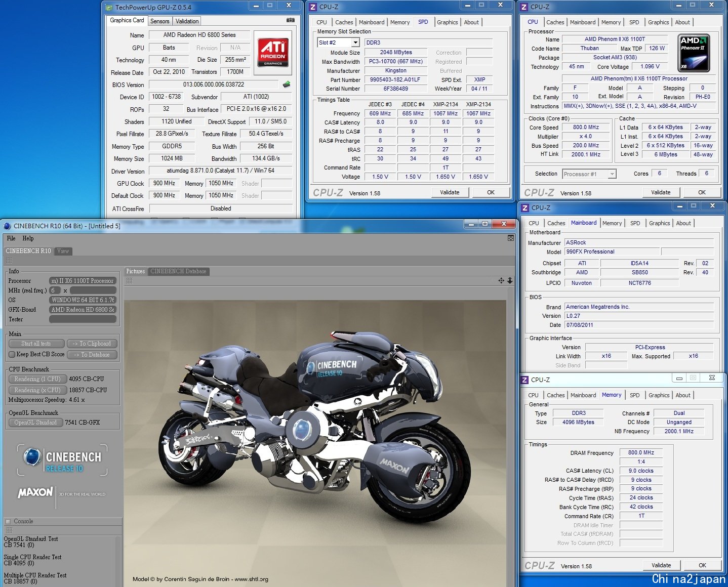
Task: Click the Serial Number 6F386489
Action: pos(395,89)
